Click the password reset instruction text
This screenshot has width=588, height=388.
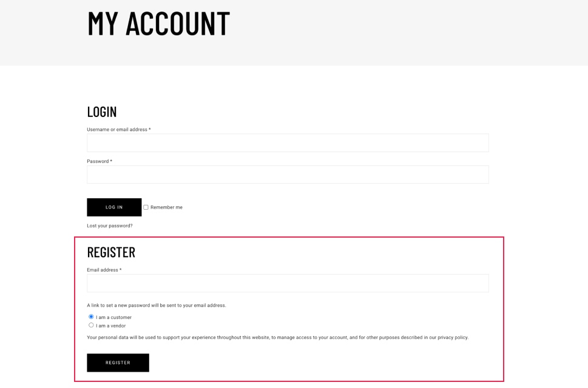155,304
